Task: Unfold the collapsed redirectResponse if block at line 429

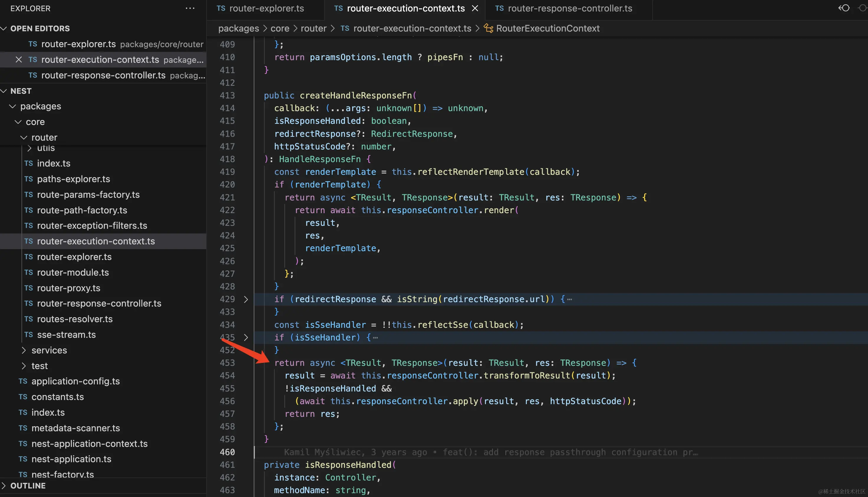Action: [246, 299]
